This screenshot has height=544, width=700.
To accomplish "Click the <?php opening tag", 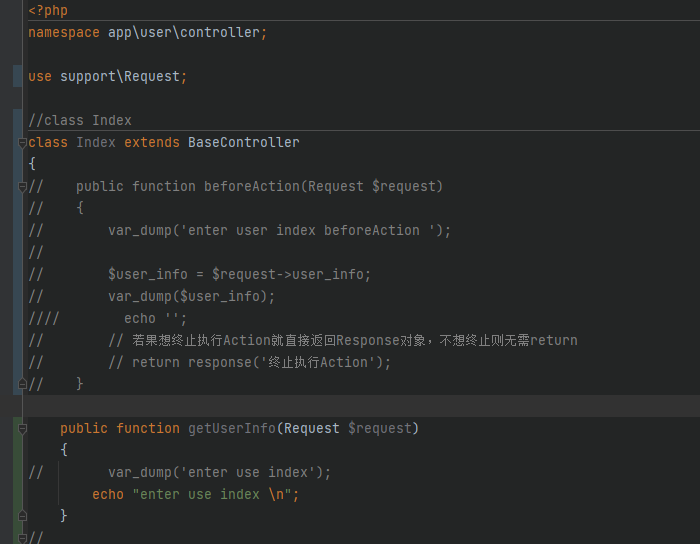I will [x=48, y=11].
